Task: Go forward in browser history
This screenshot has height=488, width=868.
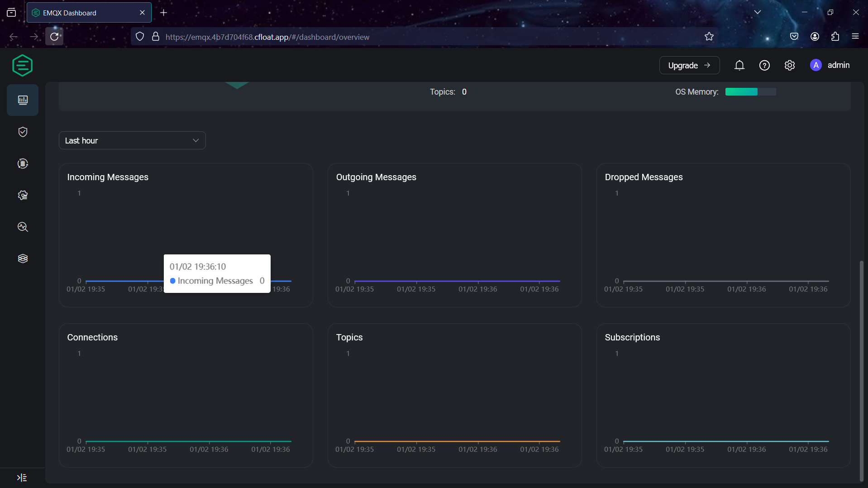Action: pyautogui.click(x=34, y=37)
